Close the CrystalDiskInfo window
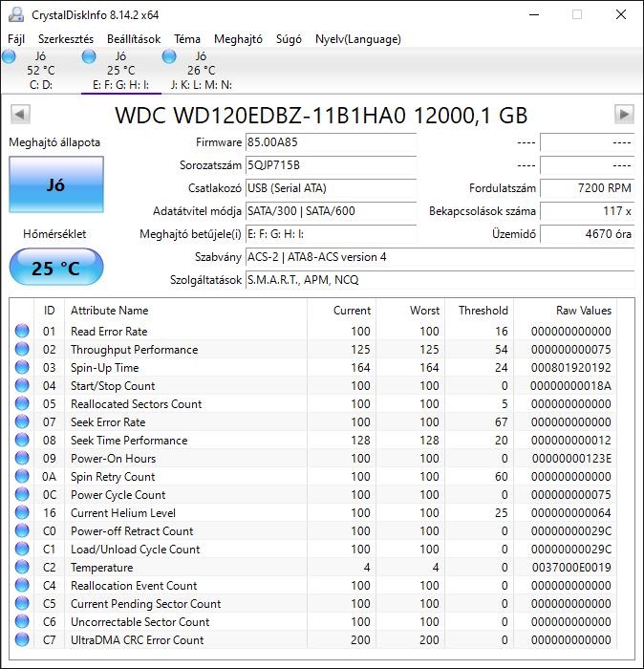The height and width of the screenshot is (669, 644). tap(621, 14)
